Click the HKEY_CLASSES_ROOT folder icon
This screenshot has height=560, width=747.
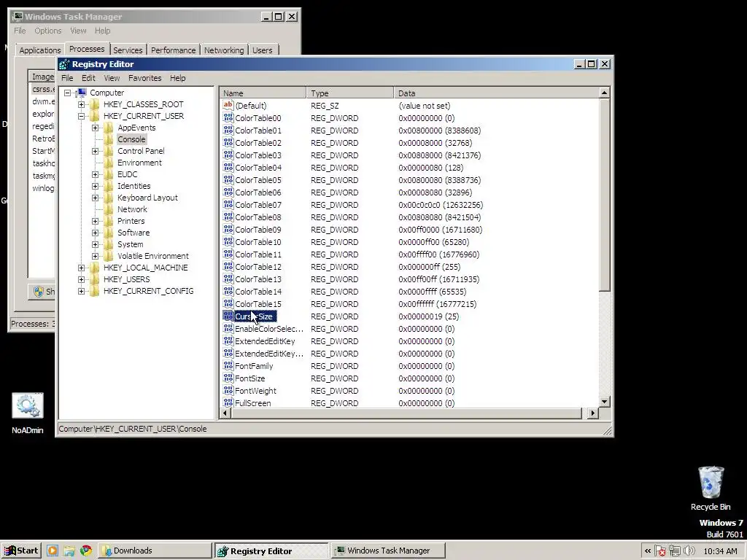click(94, 104)
